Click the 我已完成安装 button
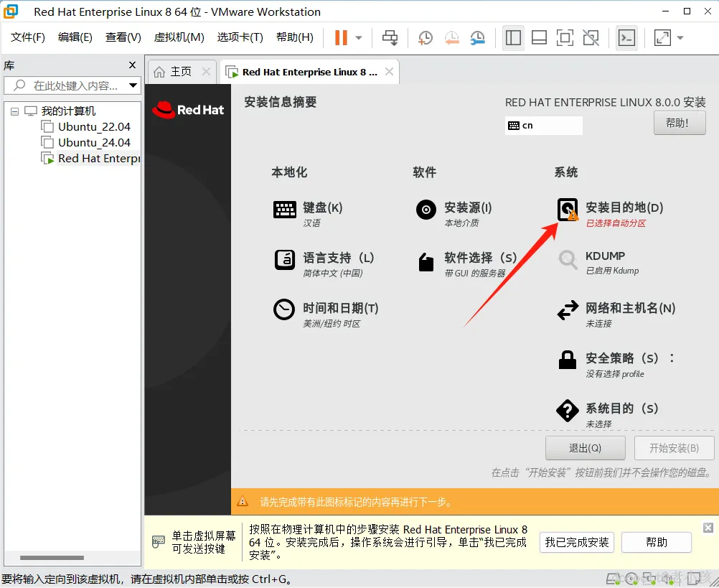 coord(576,542)
